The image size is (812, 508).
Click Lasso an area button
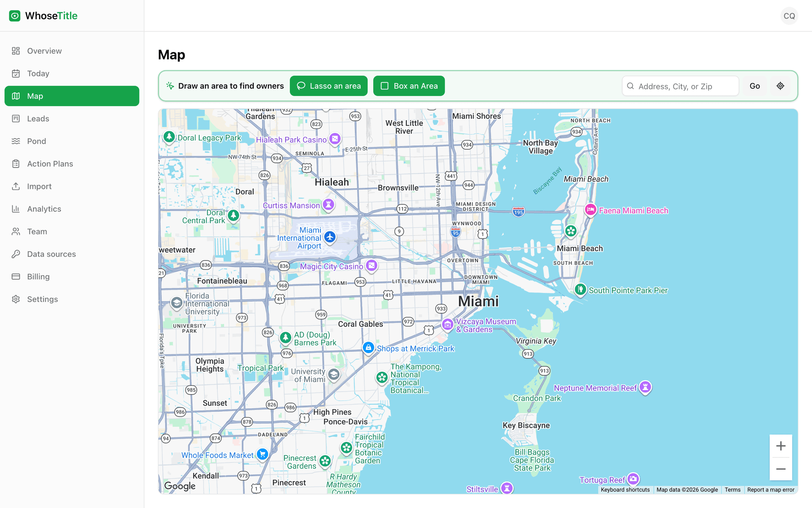(x=328, y=86)
